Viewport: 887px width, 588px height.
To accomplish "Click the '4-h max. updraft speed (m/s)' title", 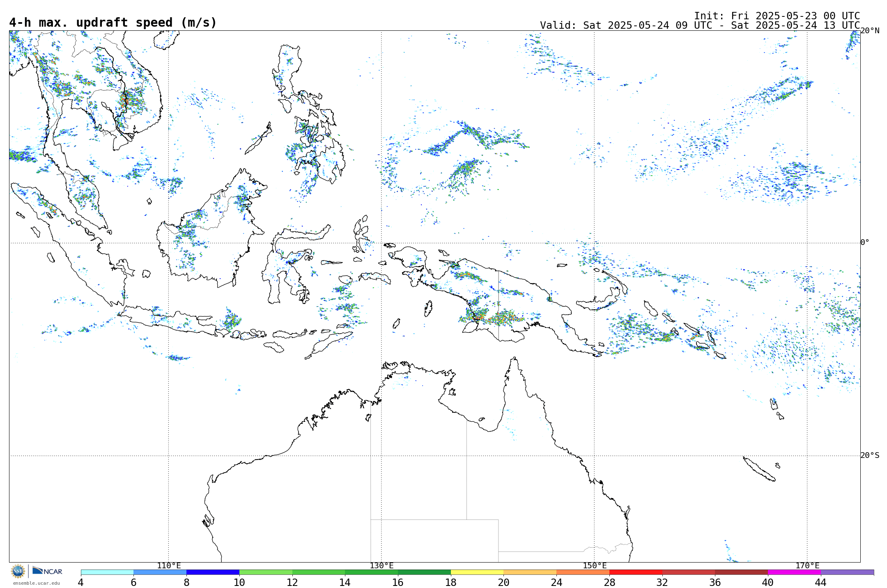I will (x=113, y=23).
